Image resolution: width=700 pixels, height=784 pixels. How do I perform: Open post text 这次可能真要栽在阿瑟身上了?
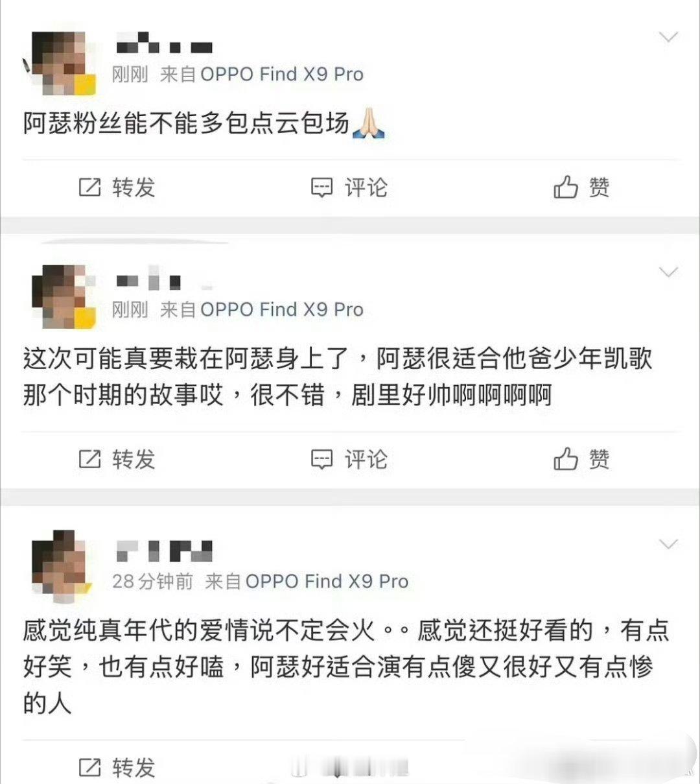tap(338, 376)
